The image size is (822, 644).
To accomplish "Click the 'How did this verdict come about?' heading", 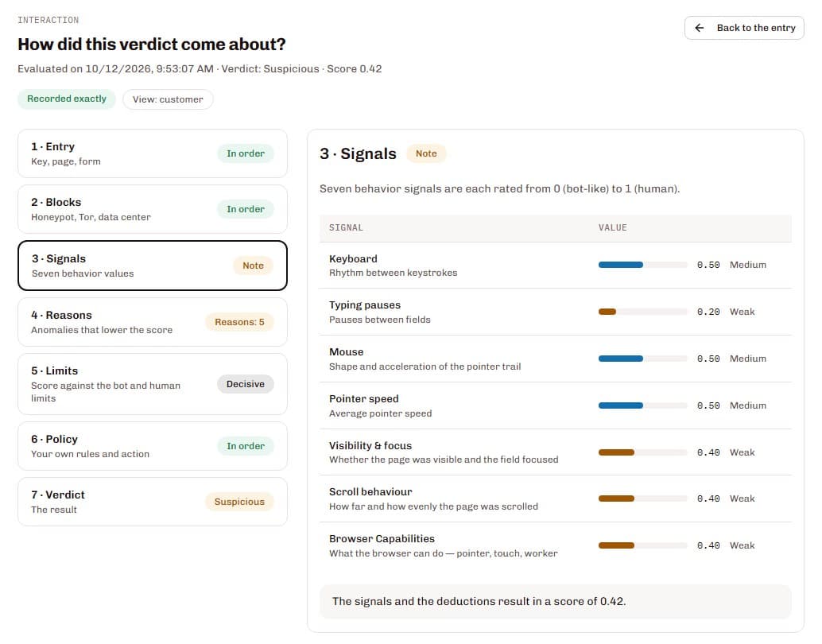I will click(152, 44).
